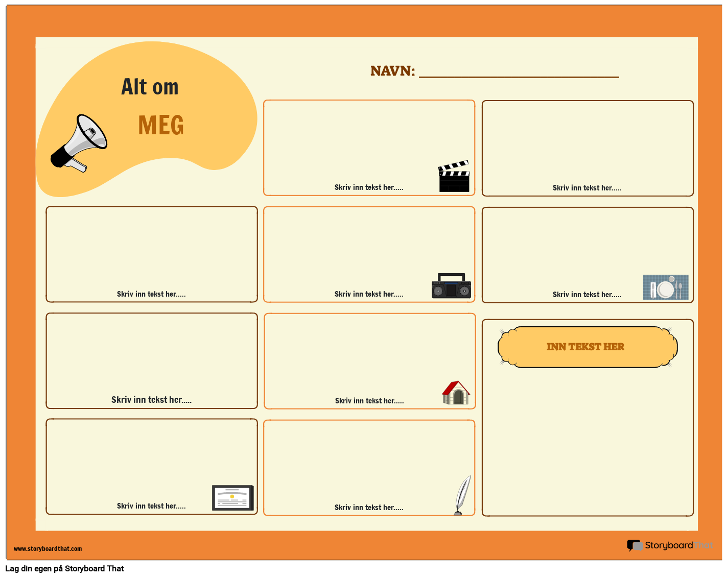Open the www.storyboardthat.com link
The height and width of the screenshot is (578, 728).
pos(48,549)
